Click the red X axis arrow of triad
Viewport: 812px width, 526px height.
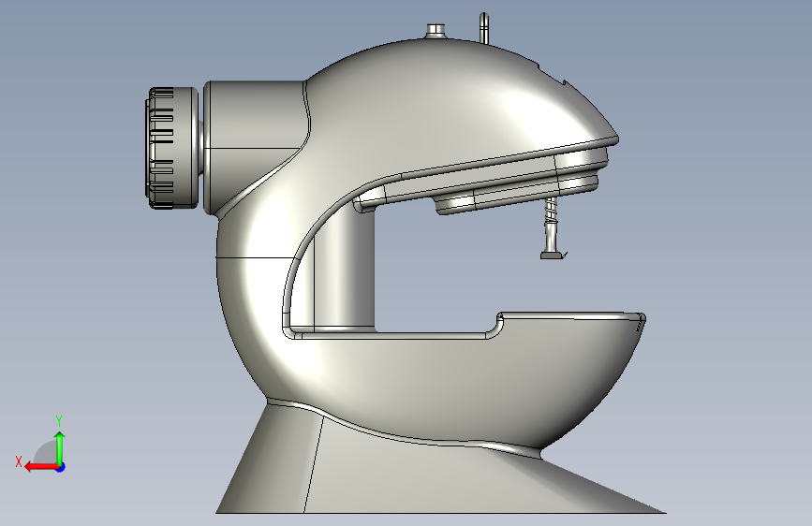coord(41,467)
